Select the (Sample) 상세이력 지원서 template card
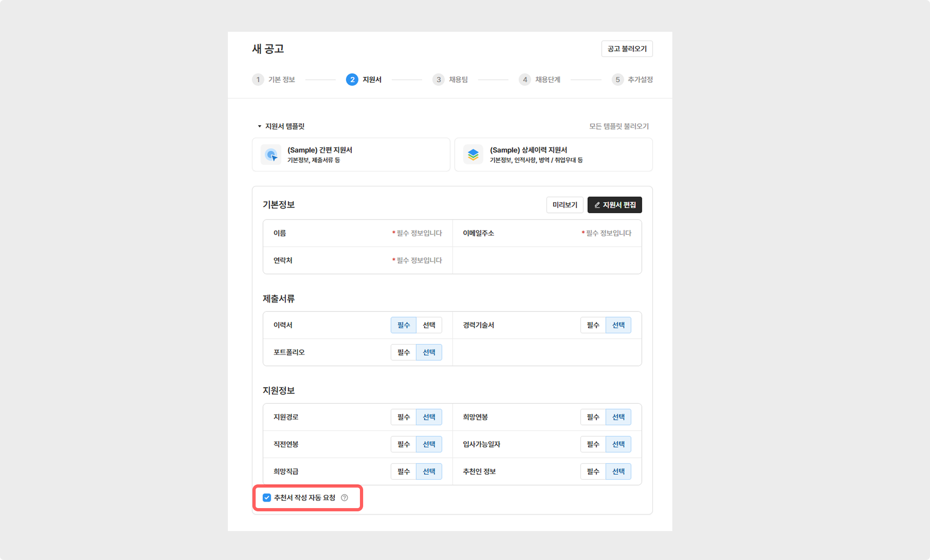930x560 pixels. tap(554, 155)
